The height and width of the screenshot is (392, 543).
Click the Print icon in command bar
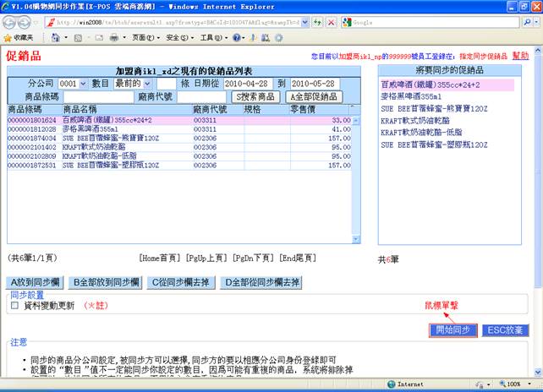pos(115,38)
